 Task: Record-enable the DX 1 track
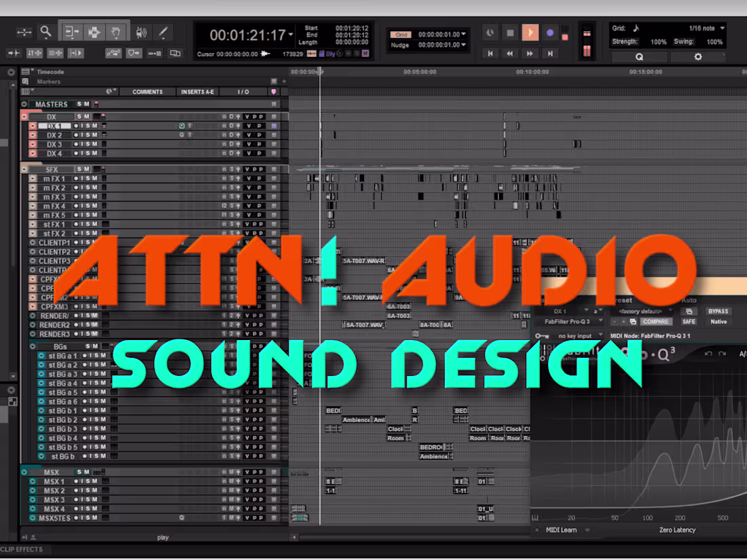tap(76, 126)
